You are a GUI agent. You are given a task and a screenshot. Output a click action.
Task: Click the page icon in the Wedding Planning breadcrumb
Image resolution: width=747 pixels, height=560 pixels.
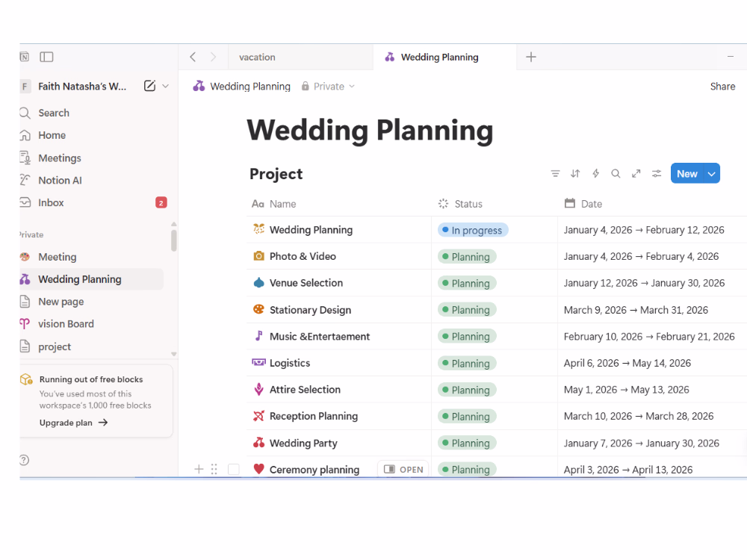pyautogui.click(x=199, y=86)
